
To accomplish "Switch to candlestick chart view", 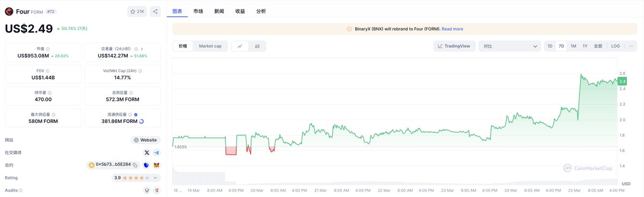I will (x=257, y=46).
